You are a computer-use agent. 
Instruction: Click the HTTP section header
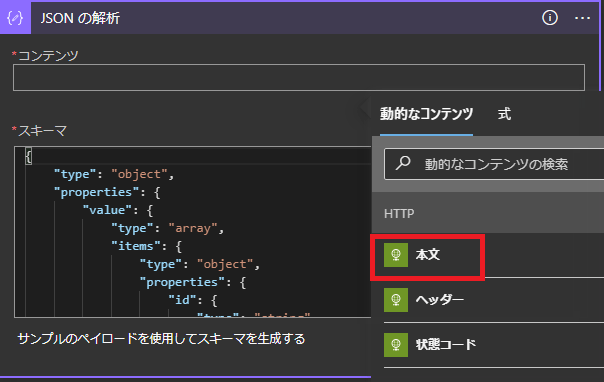488,213
